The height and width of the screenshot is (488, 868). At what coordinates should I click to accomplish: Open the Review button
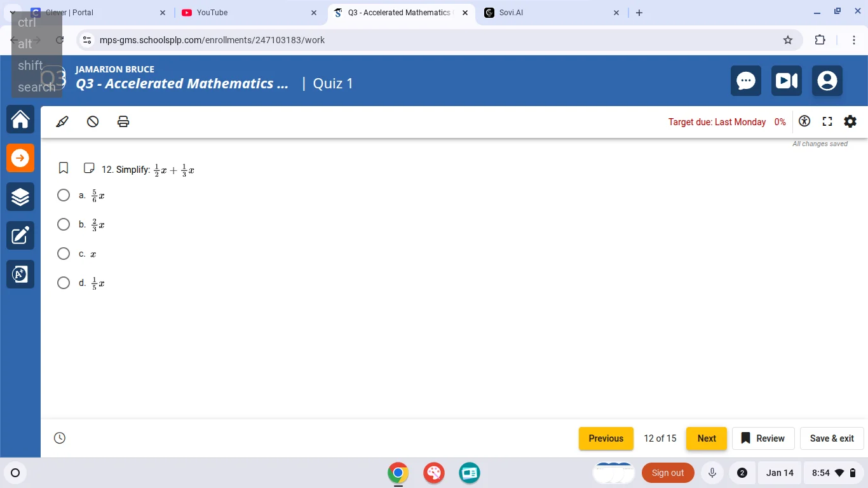tap(763, 438)
